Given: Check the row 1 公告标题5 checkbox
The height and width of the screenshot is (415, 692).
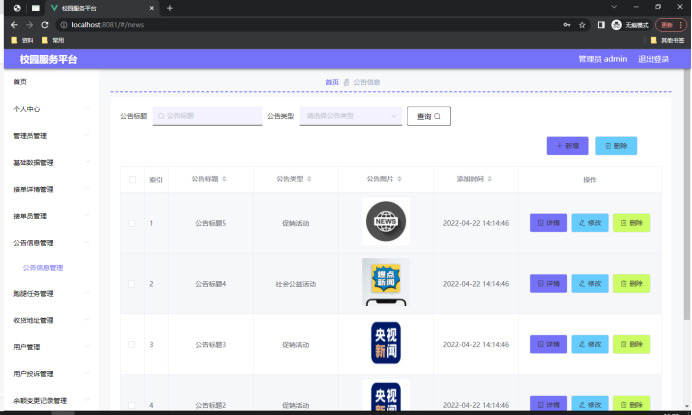Looking at the screenshot, I should point(132,223).
